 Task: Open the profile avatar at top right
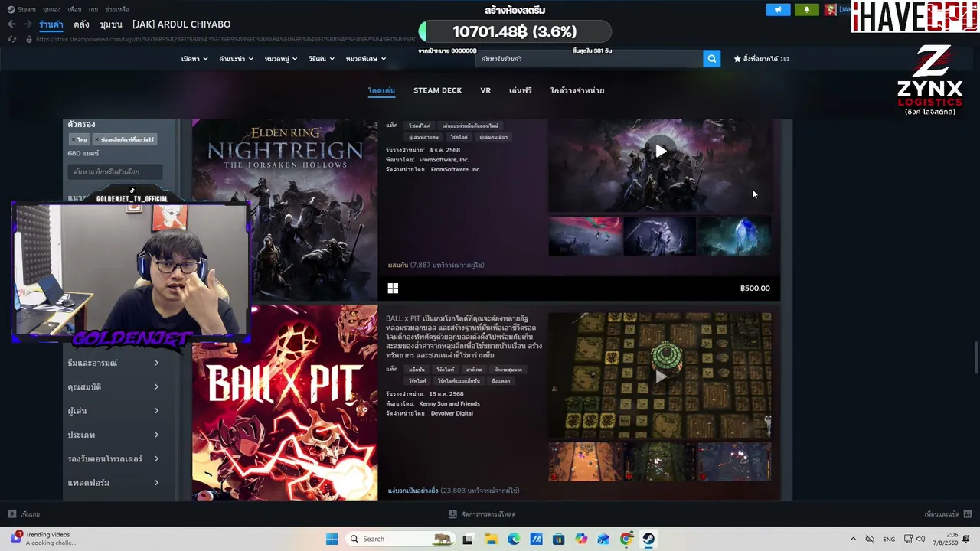pyautogui.click(x=831, y=10)
